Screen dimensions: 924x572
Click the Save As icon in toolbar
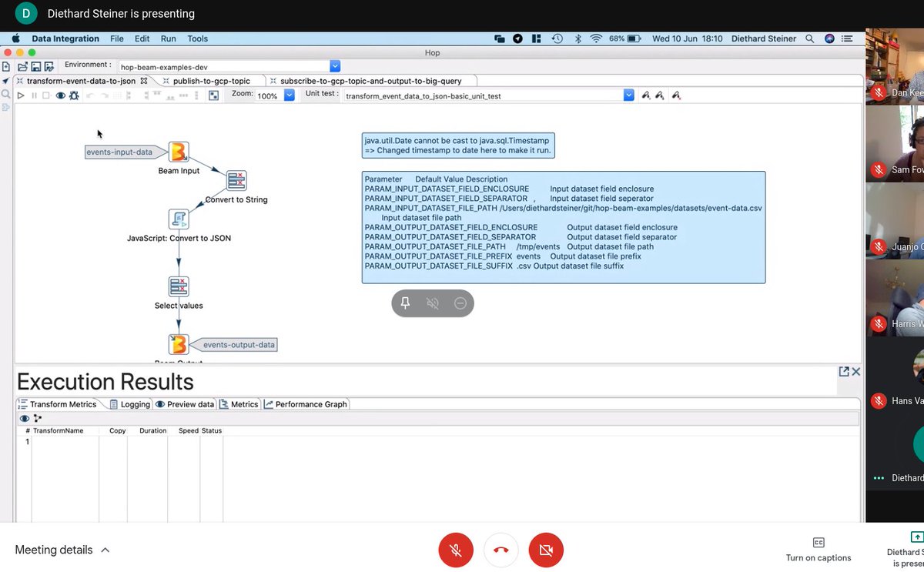point(49,67)
